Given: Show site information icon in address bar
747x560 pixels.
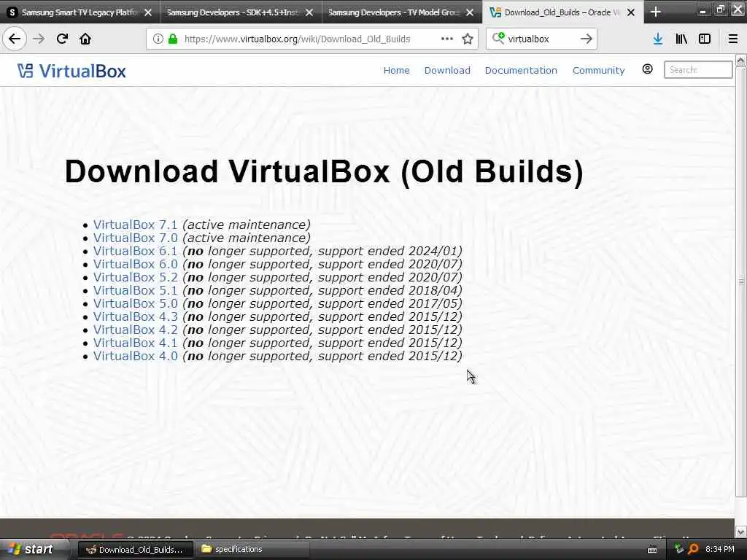Looking at the screenshot, I should (158, 39).
